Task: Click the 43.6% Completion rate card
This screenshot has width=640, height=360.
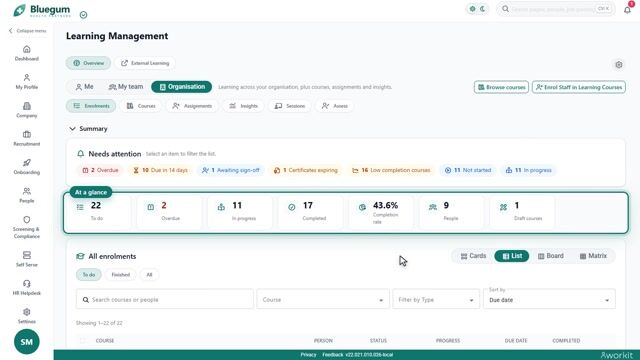Action: coord(381,213)
